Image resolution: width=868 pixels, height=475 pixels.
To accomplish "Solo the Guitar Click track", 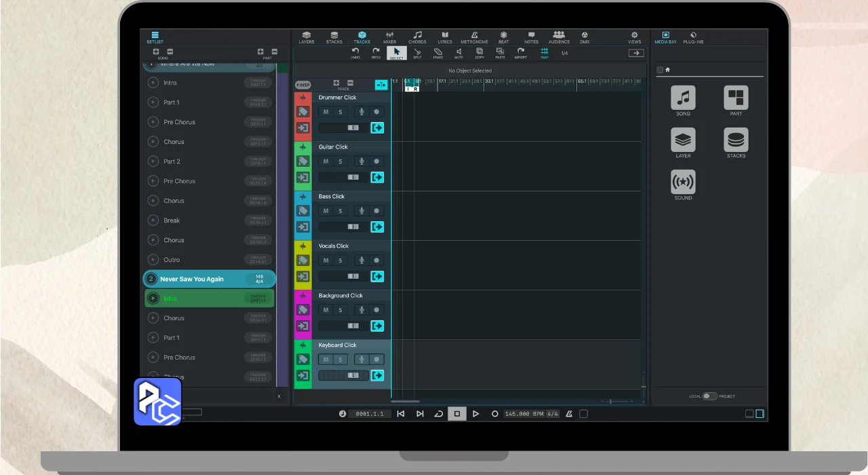I will pos(340,161).
